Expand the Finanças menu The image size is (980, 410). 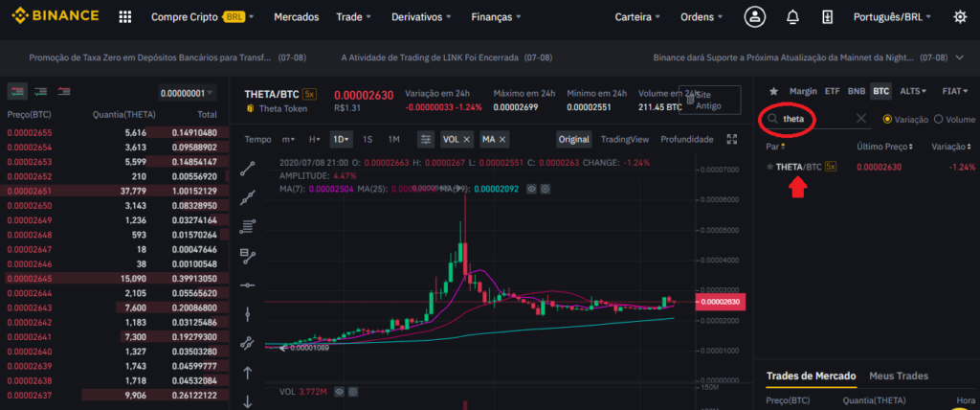[497, 17]
